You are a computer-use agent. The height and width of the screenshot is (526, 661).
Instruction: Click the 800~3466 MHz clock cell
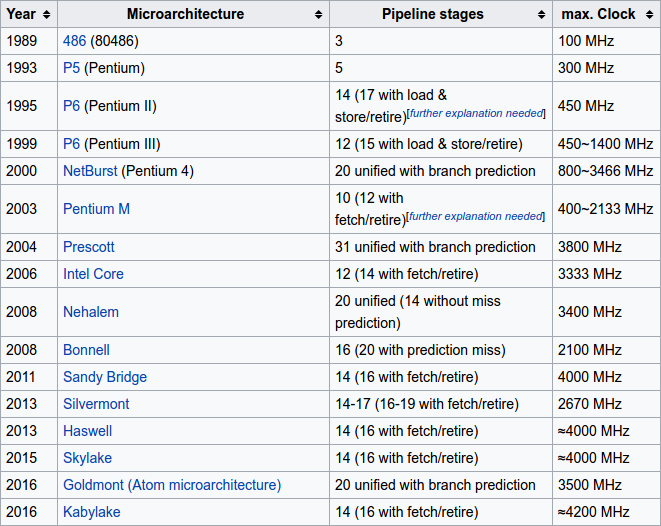[x=606, y=171]
